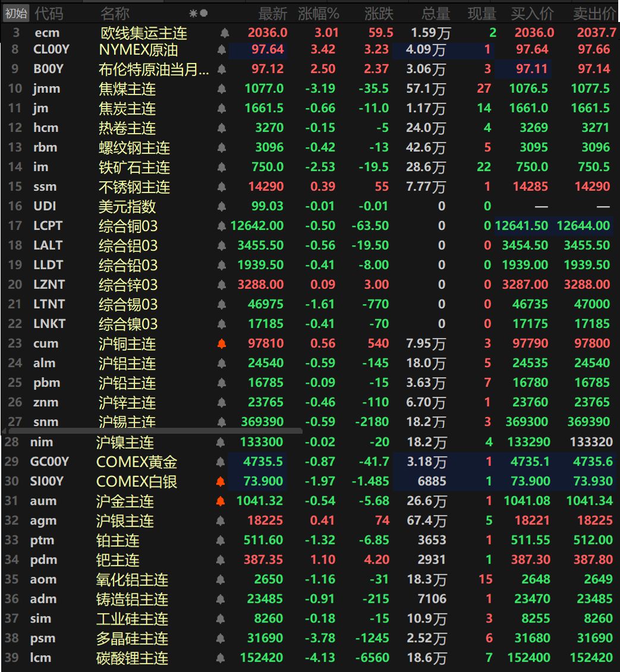Click the 卖出价 price of 综合铜03

[586, 226]
